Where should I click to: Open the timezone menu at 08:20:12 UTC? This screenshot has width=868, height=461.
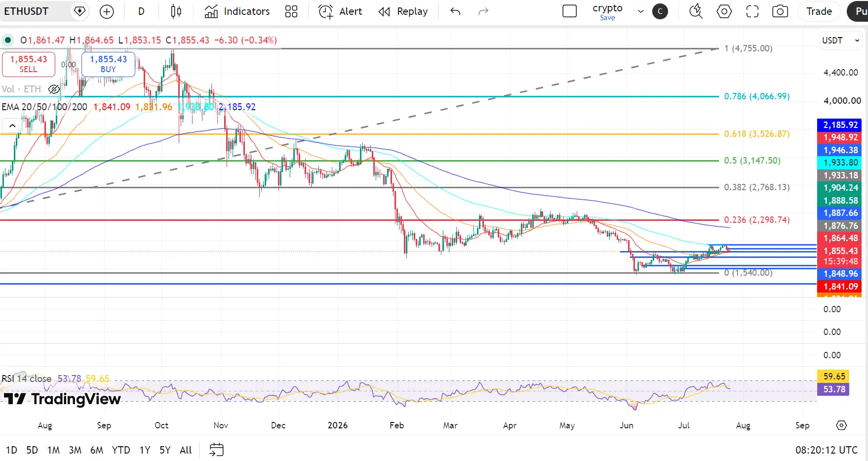coord(827,450)
